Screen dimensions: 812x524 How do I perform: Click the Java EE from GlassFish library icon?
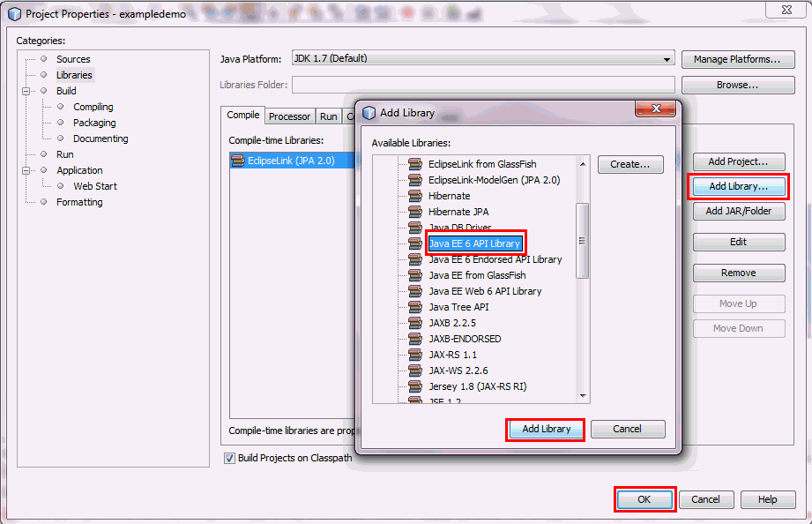pos(414,275)
